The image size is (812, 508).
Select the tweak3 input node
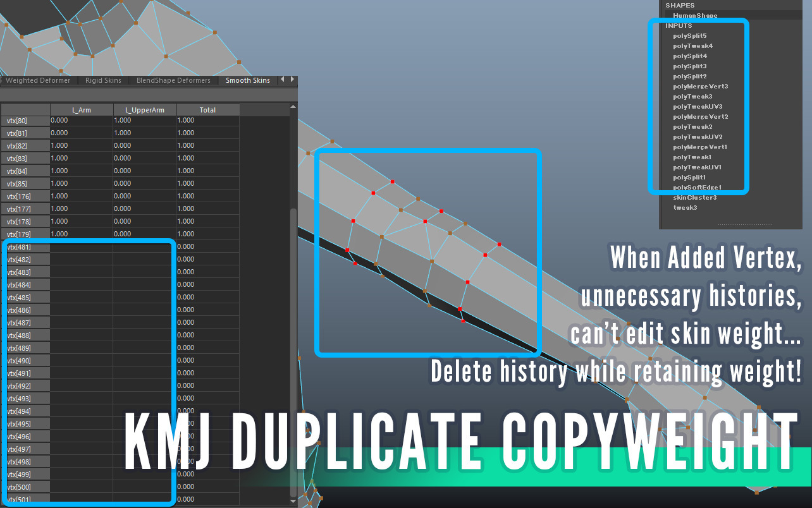tap(685, 208)
